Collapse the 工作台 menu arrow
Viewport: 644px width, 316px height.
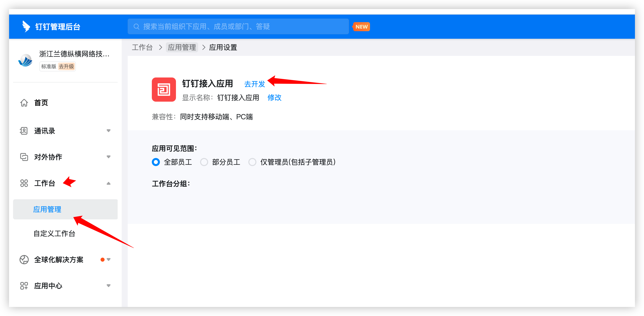(109, 183)
